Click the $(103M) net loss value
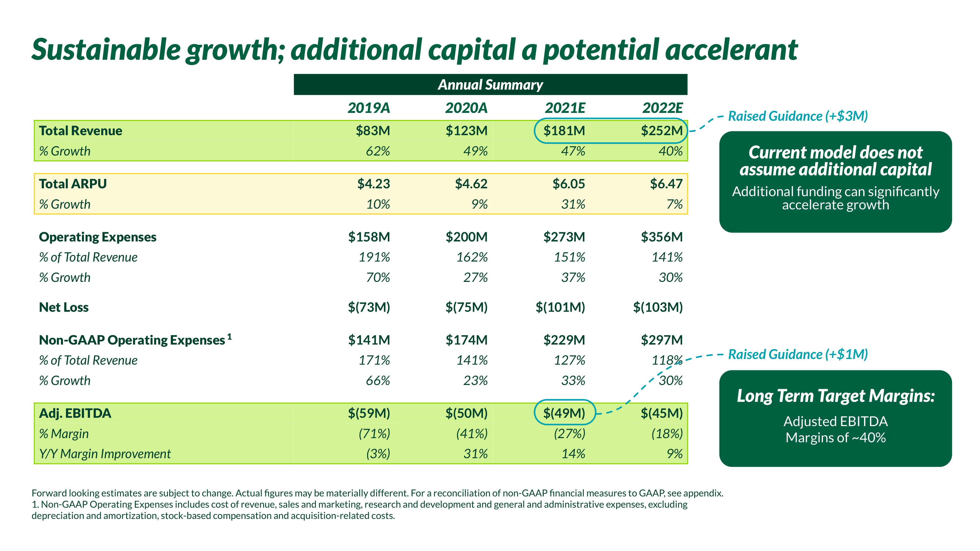 click(x=658, y=307)
